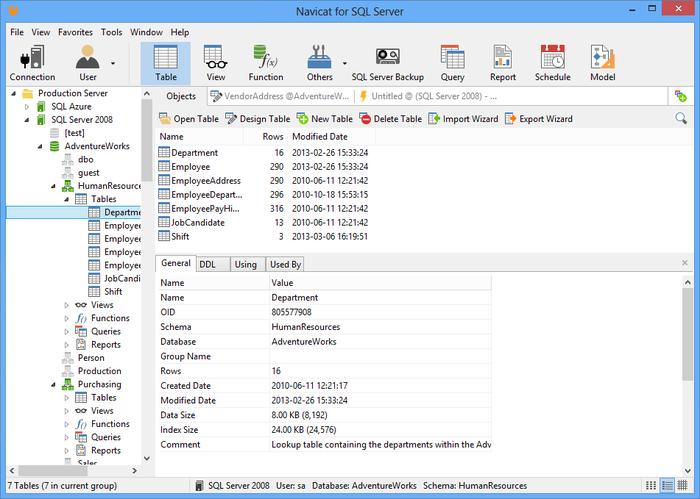Open the Connection tool
700x499 pixels.
click(x=32, y=63)
